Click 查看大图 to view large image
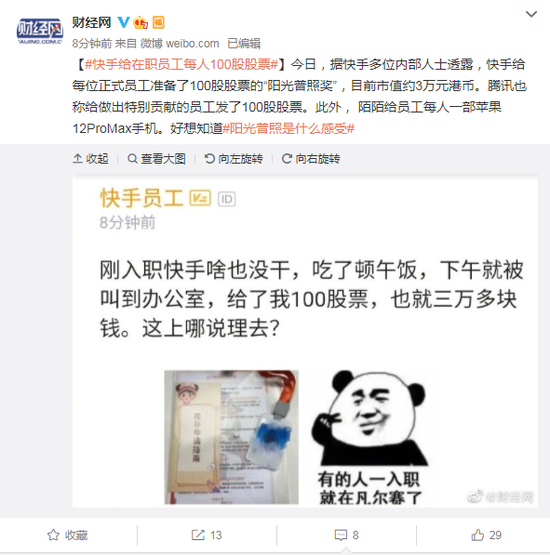 (x=156, y=159)
